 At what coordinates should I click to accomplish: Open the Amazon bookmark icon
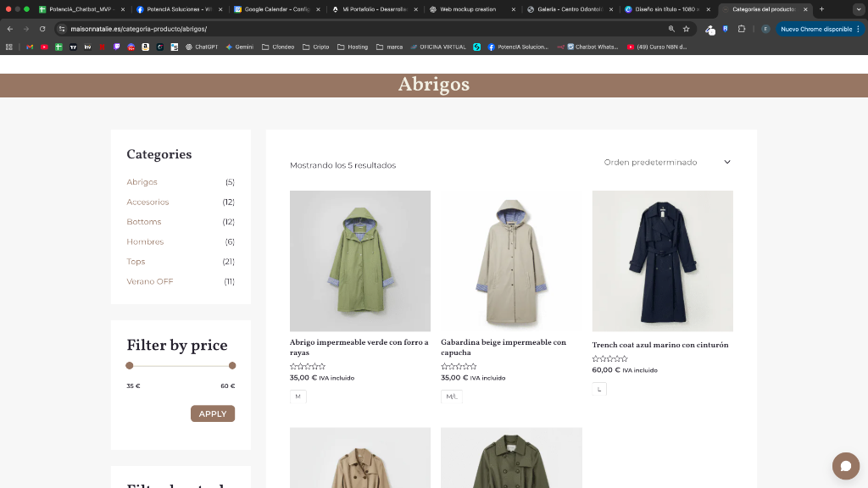(x=145, y=47)
